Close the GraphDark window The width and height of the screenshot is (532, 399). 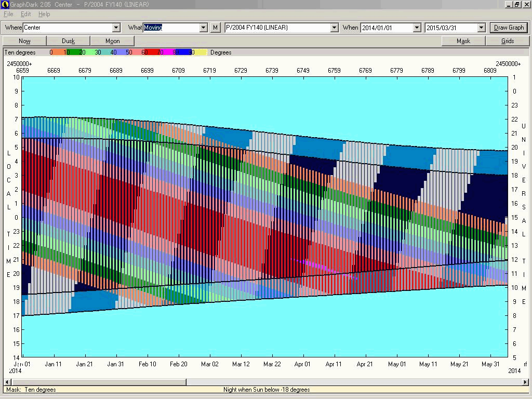pos(526,4)
